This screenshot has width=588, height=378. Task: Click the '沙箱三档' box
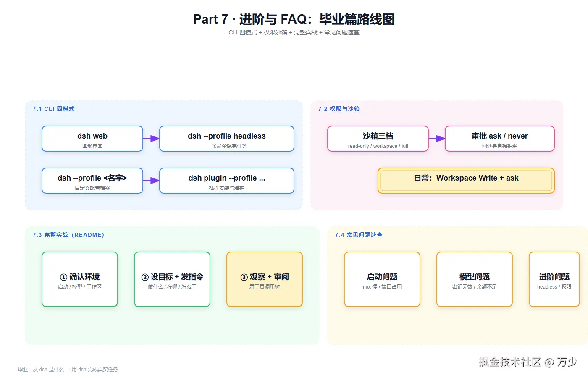click(x=378, y=139)
